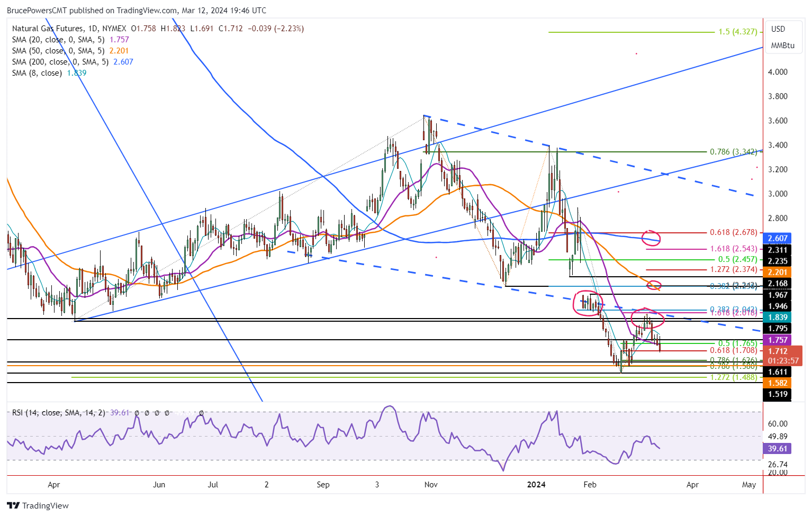Click the 3.600 price axis label
The height and width of the screenshot is (517, 812).
coord(778,121)
